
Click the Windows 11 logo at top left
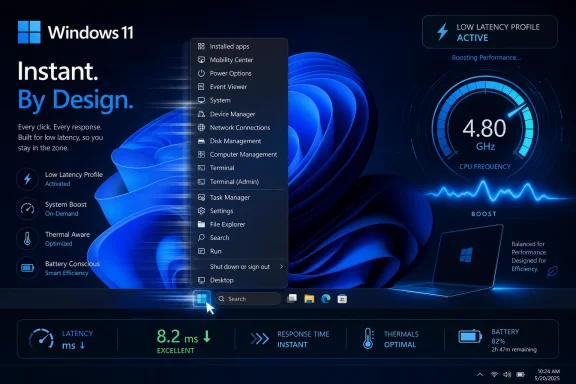pos(29,32)
